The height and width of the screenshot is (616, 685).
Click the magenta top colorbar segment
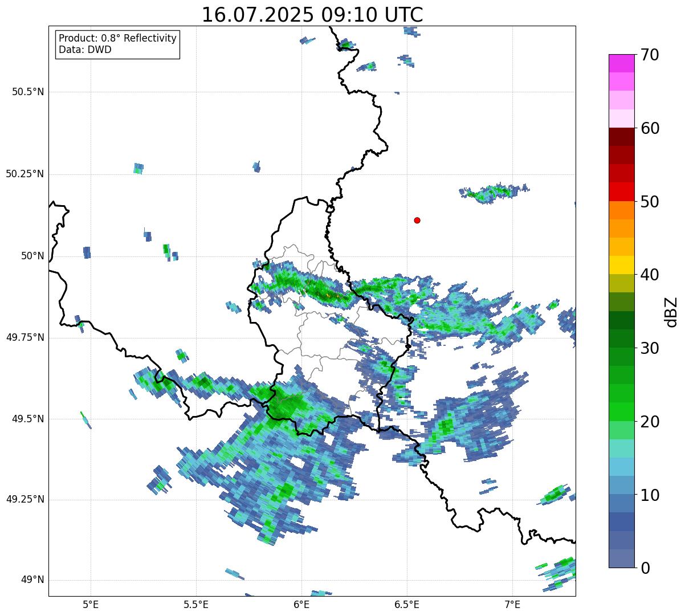point(622,63)
